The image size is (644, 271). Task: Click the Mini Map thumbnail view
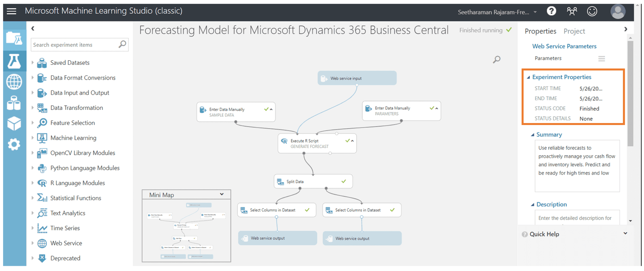coord(186,230)
